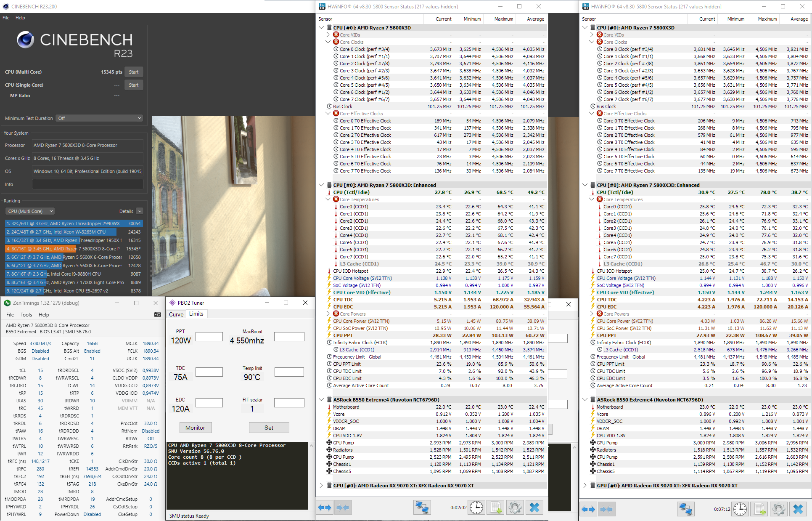Screen dimensions: 812x521
Task: Open Cinebench Help menu
Action: 20,18
